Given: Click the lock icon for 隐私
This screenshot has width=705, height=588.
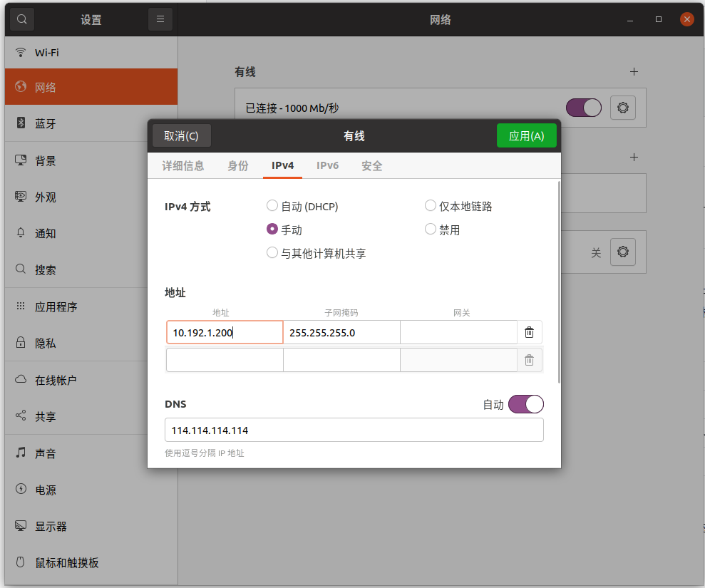Looking at the screenshot, I should click(21, 343).
